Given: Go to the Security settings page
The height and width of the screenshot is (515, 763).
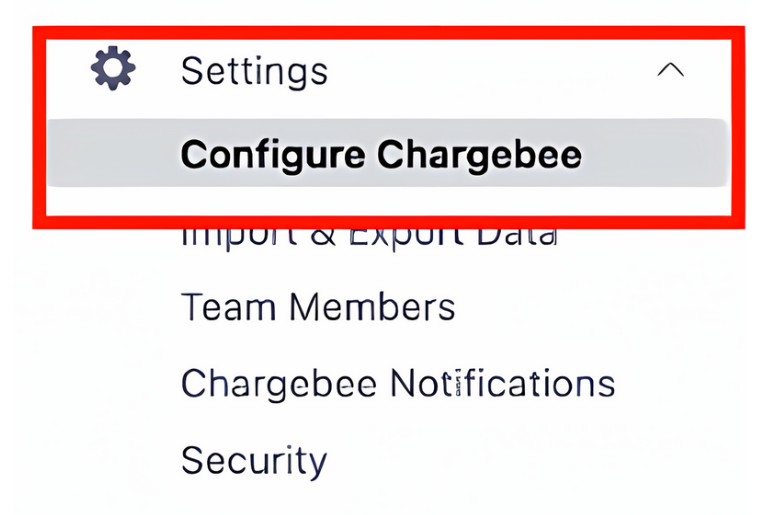Looking at the screenshot, I should click(x=254, y=460).
